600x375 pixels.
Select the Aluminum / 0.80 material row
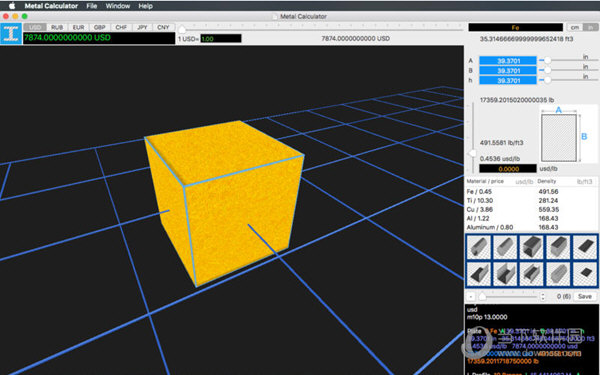coord(531,227)
